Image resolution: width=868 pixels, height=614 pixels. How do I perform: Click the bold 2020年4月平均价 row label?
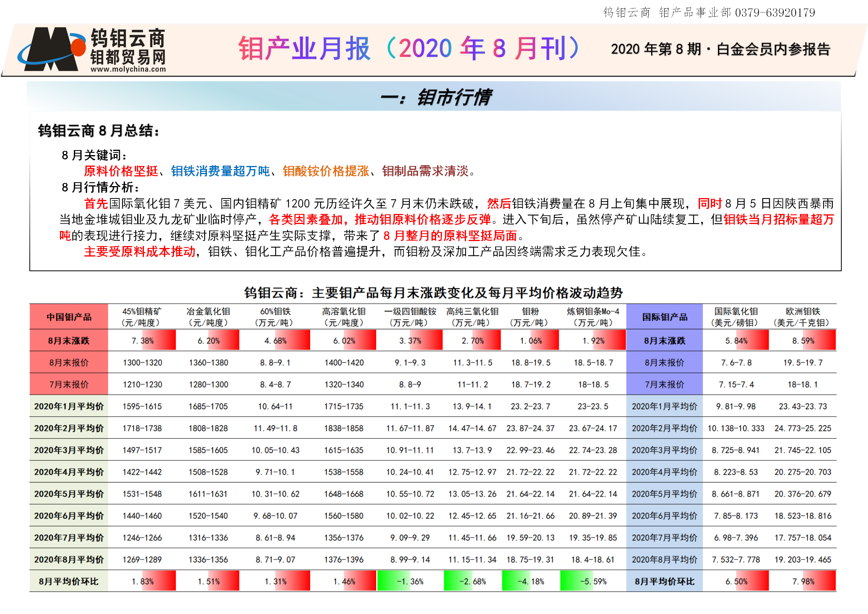pos(69,472)
